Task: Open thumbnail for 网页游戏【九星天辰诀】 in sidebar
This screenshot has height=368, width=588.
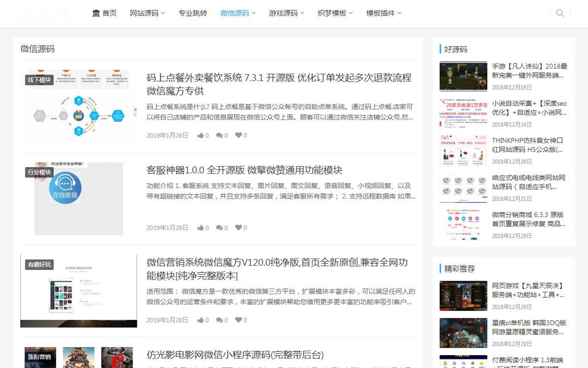Action: (x=463, y=296)
